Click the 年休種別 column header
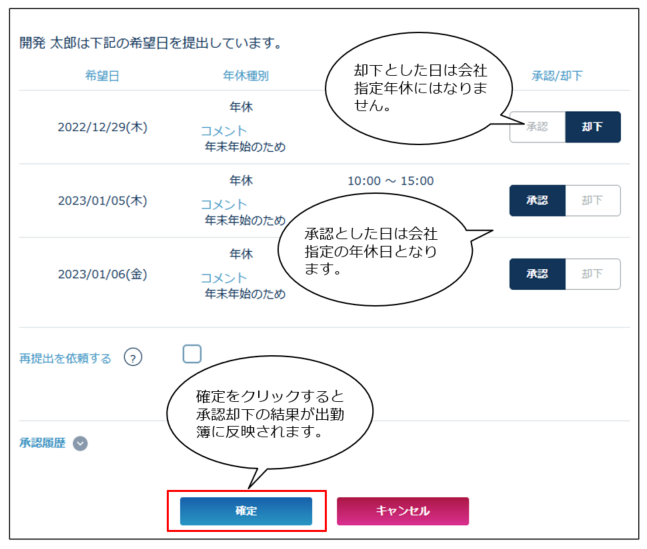The height and width of the screenshot is (549, 647). point(245,75)
